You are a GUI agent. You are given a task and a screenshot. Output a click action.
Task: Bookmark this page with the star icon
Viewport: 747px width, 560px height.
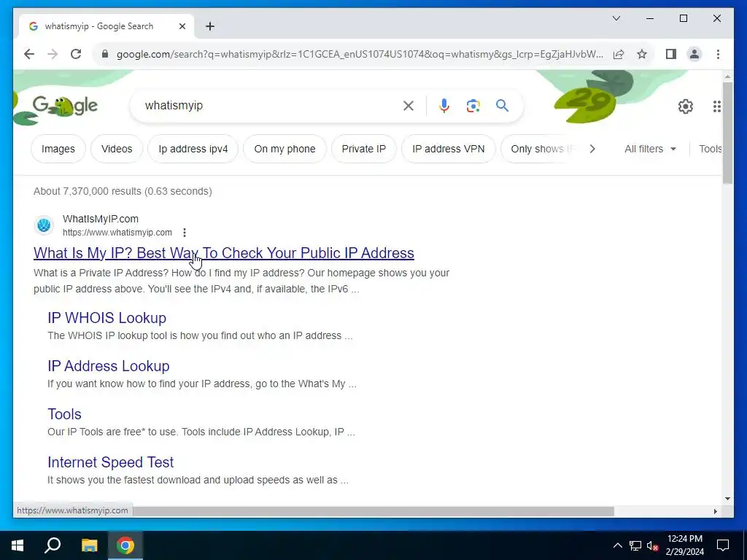[642, 54]
